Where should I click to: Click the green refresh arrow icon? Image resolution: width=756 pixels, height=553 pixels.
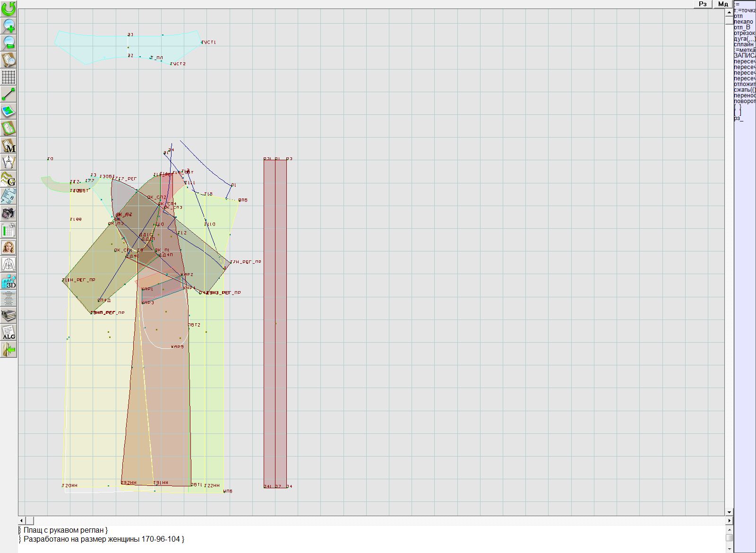(x=9, y=9)
